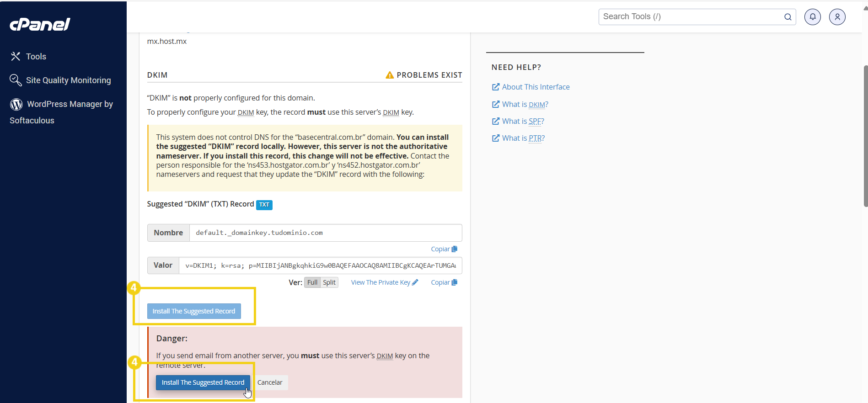Image resolution: width=868 pixels, height=403 pixels.
Task: Click the search magnifier icon in the search box
Action: point(788,17)
